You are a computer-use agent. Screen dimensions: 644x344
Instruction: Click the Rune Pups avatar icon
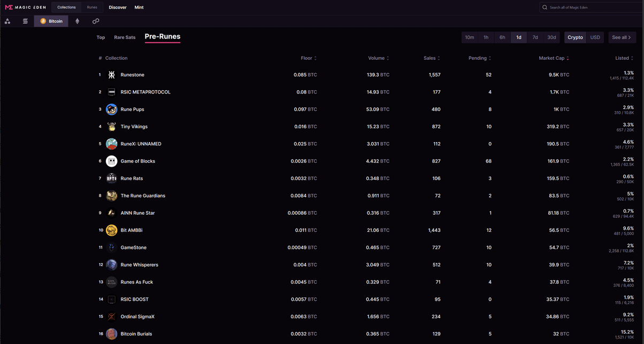111,110
